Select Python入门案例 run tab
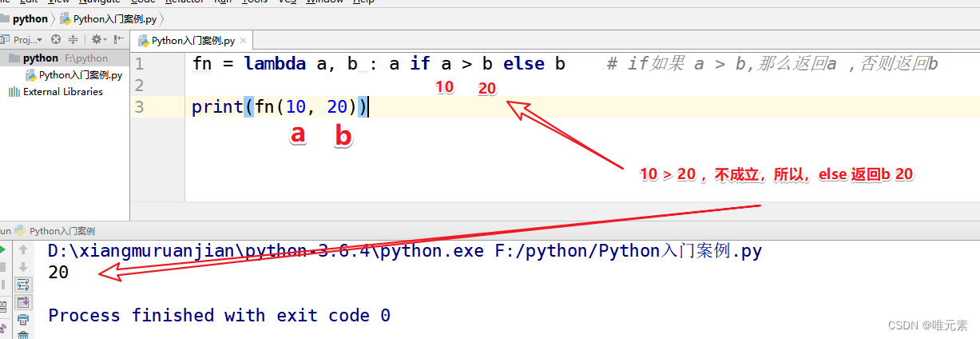 pyautogui.click(x=54, y=230)
